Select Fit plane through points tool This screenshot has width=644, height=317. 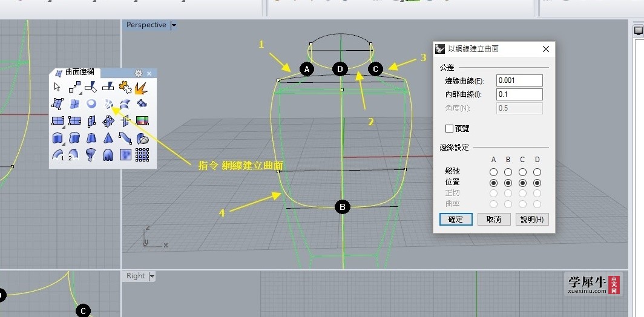click(x=108, y=121)
